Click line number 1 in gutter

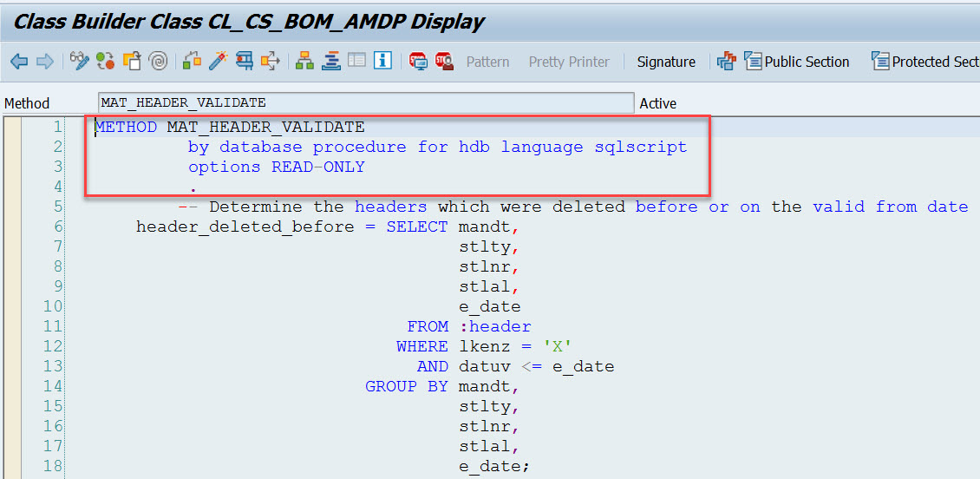pos(58,127)
